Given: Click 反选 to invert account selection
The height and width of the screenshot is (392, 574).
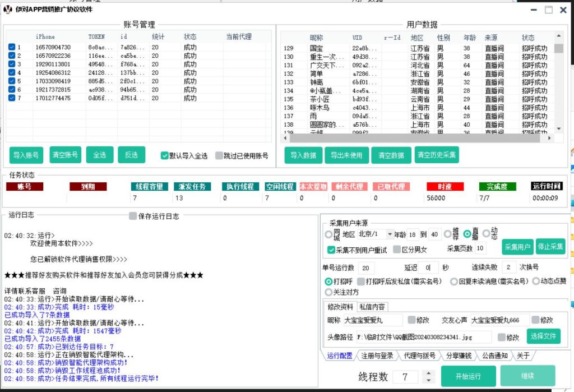Looking at the screenshot, I should (x=131, y=155).
